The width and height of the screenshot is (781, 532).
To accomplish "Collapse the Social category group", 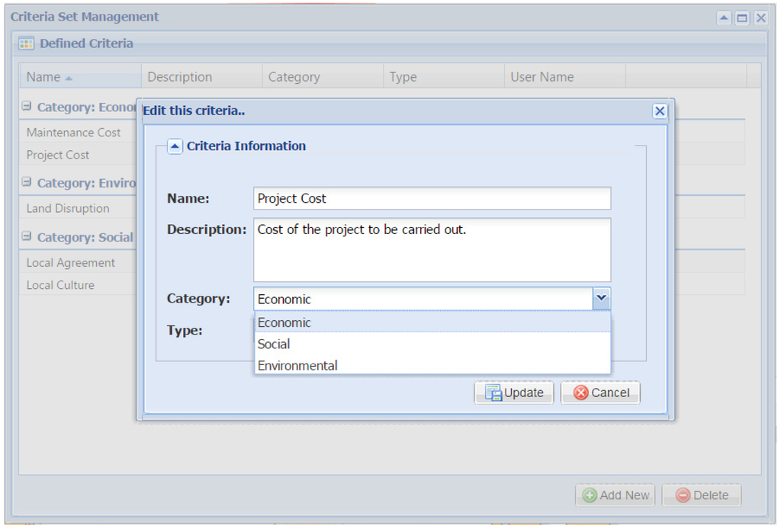I will pyautogui.click(x=27, y=237).
